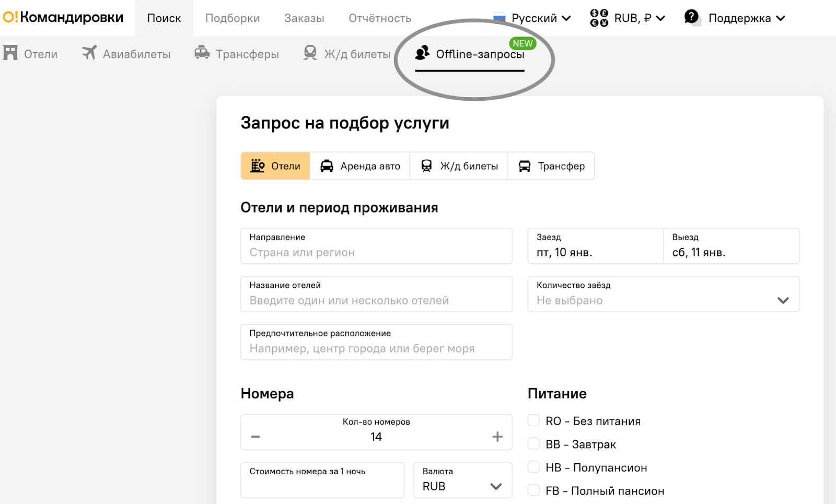Click the train icon in Ж/д билеты service tab

tap(426, 166)
